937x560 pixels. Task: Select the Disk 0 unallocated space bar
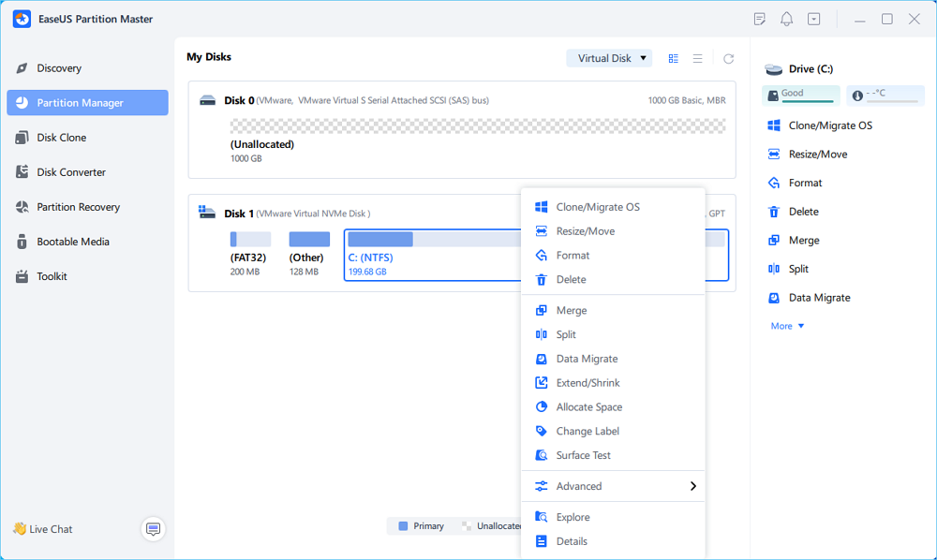coord(477,126)
